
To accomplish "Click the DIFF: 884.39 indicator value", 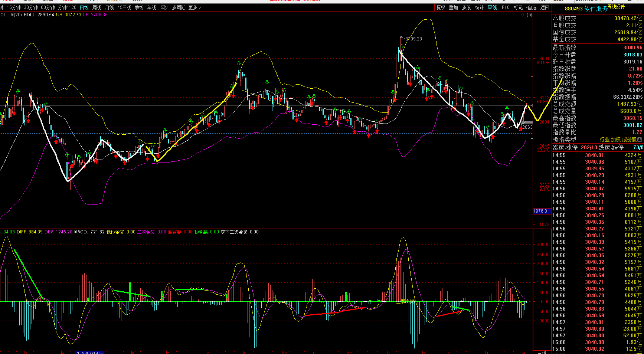I will (x=30, y=232).
